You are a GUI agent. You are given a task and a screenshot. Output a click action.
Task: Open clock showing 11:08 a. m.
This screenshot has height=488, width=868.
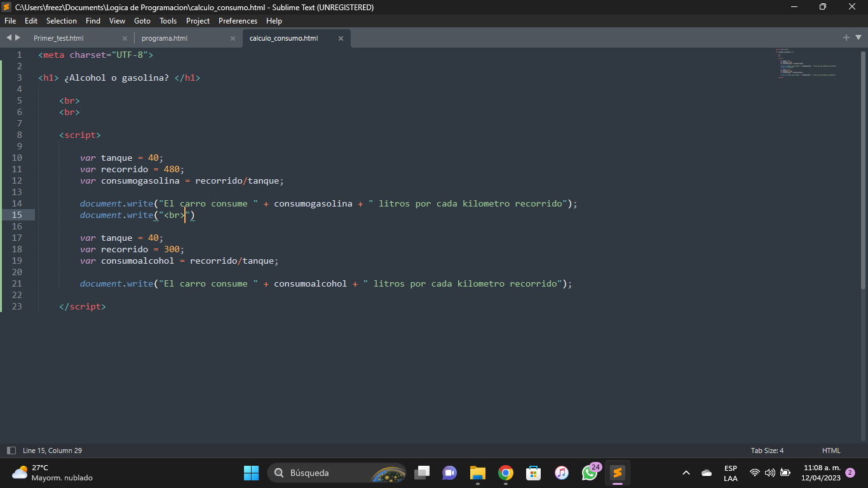tap(821, 473)
